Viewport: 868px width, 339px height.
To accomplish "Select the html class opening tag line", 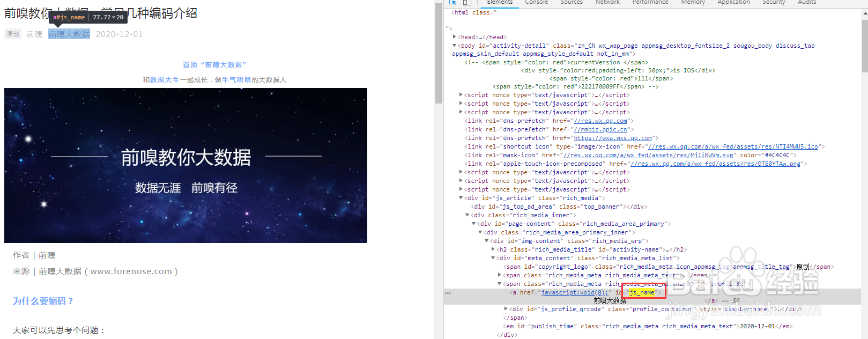I will pyautogui.click(x=474, y=12).
